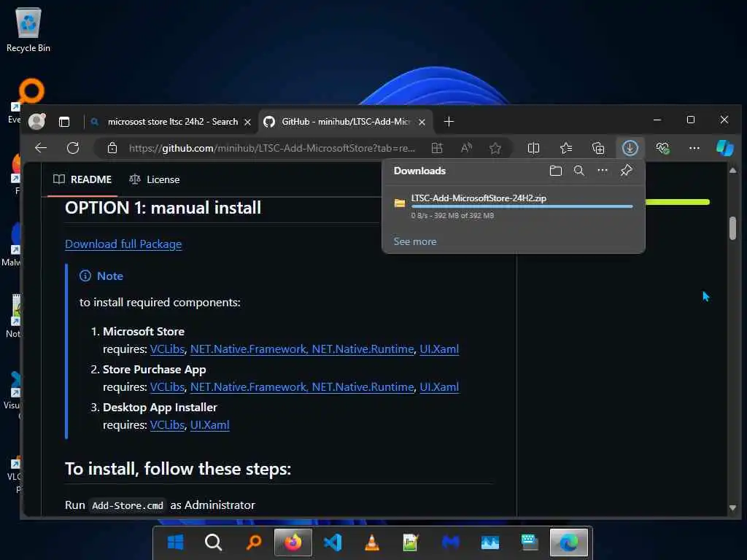This screenshot has width=747, height=560.
Task: Select the GitHub minihub tab
Action: pyautogui.click(x=345, y=122)
